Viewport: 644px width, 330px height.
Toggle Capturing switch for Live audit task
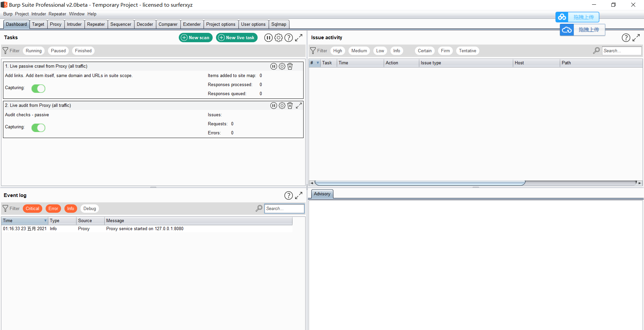pos(38,128)
